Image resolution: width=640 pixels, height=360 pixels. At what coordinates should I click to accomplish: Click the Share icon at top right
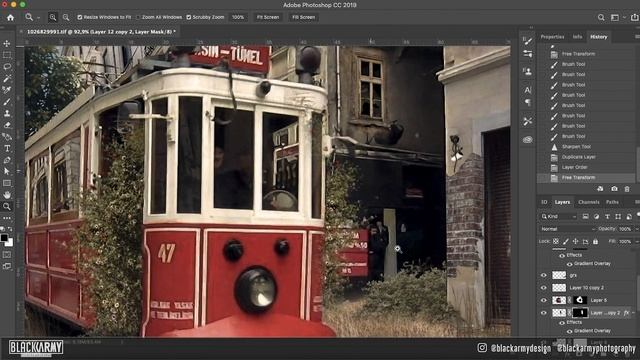pyautogui.click(x=634, y=17)
